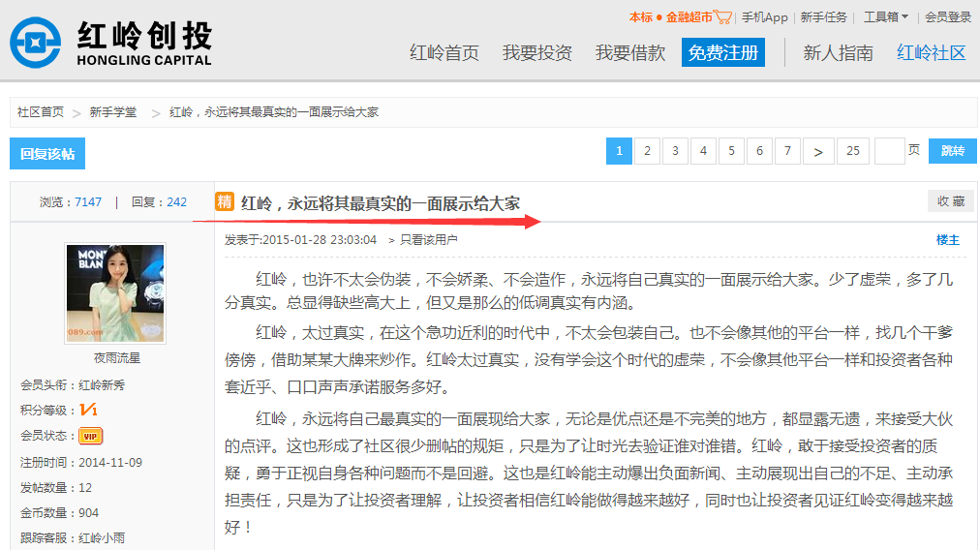Viewport: 980px width, 550px height.
Task: Jump to last page 25
Action: tap(853, 151)
